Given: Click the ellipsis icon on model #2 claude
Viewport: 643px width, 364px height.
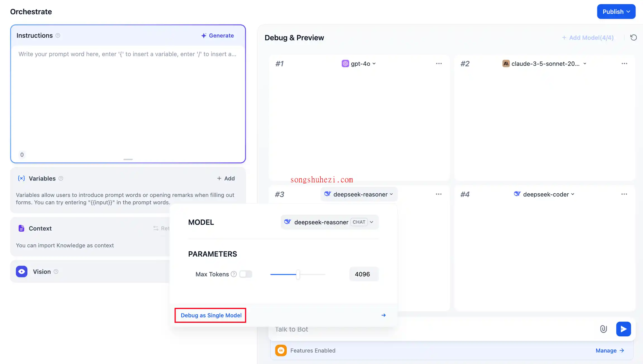Looking at the screenshot, I should click(x=624, y=64).
